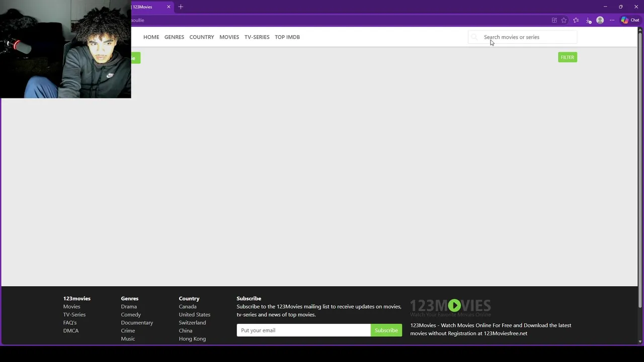
Task: Open footer Comedy genre link
Action: 131,315
